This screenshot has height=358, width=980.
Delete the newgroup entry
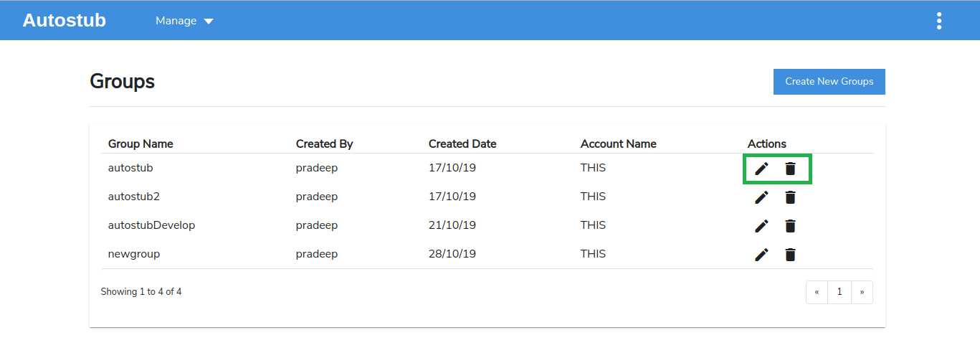click(x=790, y=255)
